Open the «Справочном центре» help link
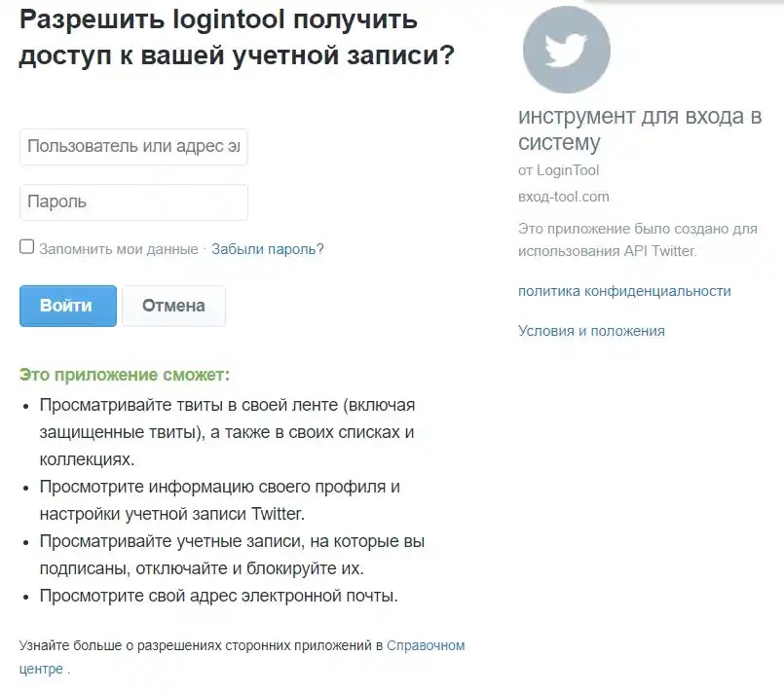 click(x=427, y=645)
